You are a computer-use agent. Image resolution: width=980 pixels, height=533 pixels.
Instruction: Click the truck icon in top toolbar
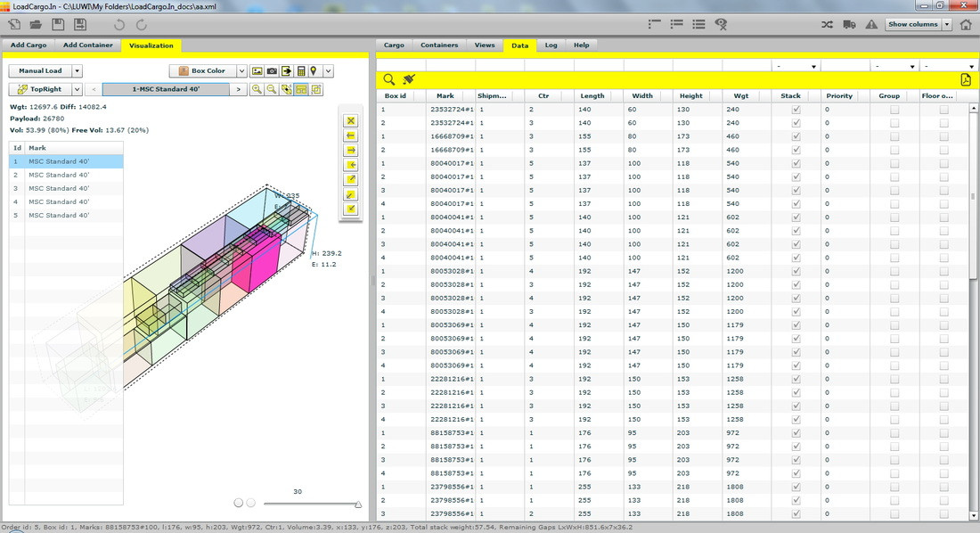click(x=848, y=24)
